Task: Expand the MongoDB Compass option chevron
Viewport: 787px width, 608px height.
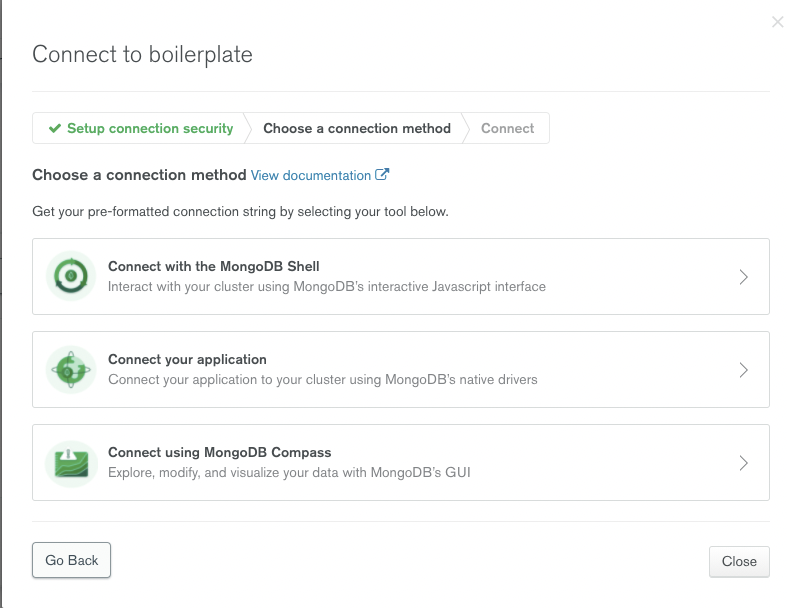Action: point(743,463)
